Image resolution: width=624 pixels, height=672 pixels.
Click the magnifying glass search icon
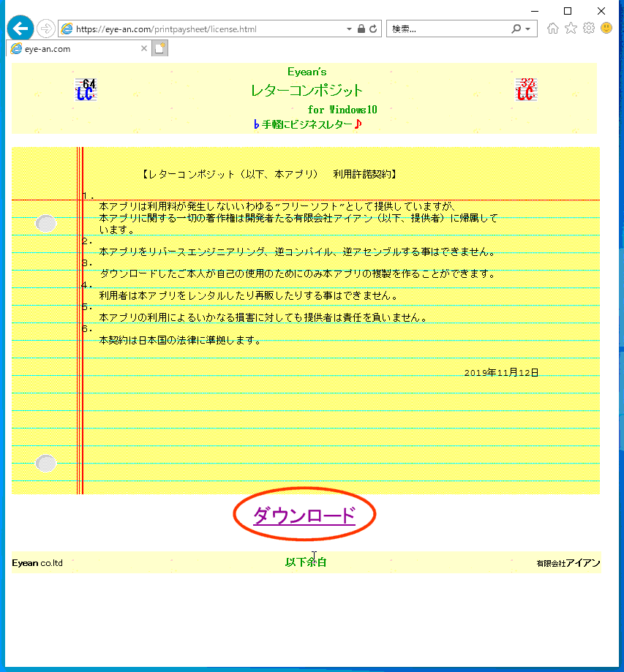click(x=516, y=29)
